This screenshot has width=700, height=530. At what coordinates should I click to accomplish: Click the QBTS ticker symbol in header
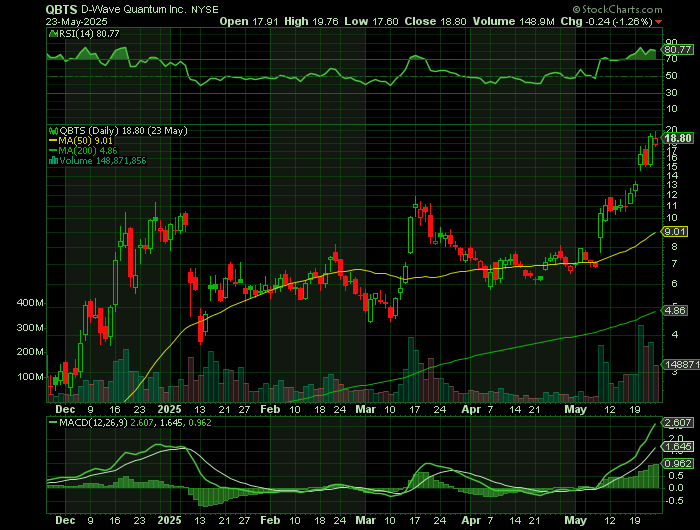(x=61, y=9)
